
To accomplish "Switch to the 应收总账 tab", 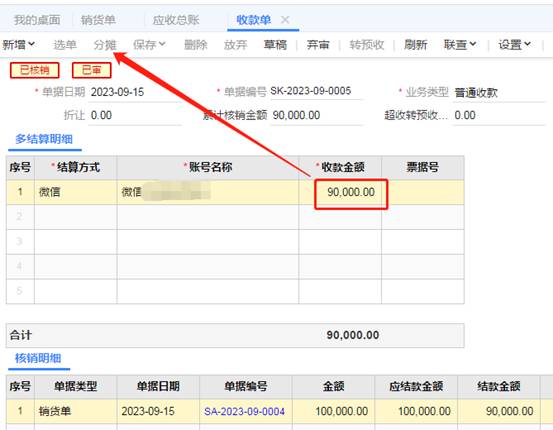I will [176, 20].
